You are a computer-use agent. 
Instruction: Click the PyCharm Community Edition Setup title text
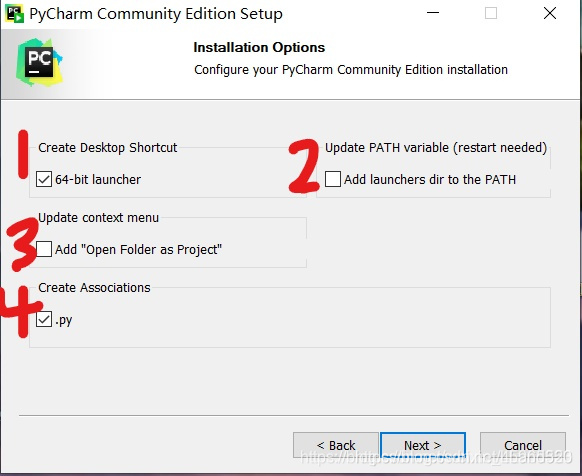tap(156, 14)
